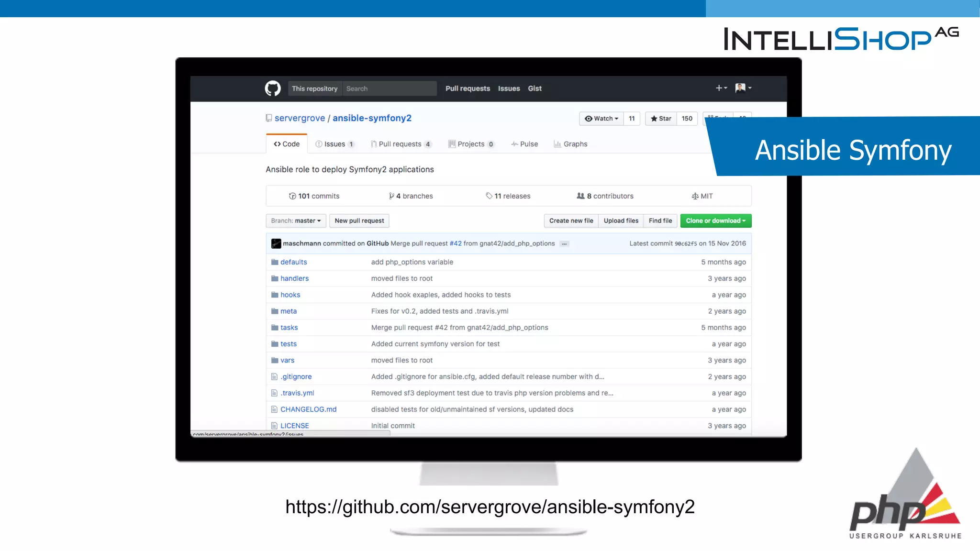Open Gist in the top navigation

coord(535,88)
